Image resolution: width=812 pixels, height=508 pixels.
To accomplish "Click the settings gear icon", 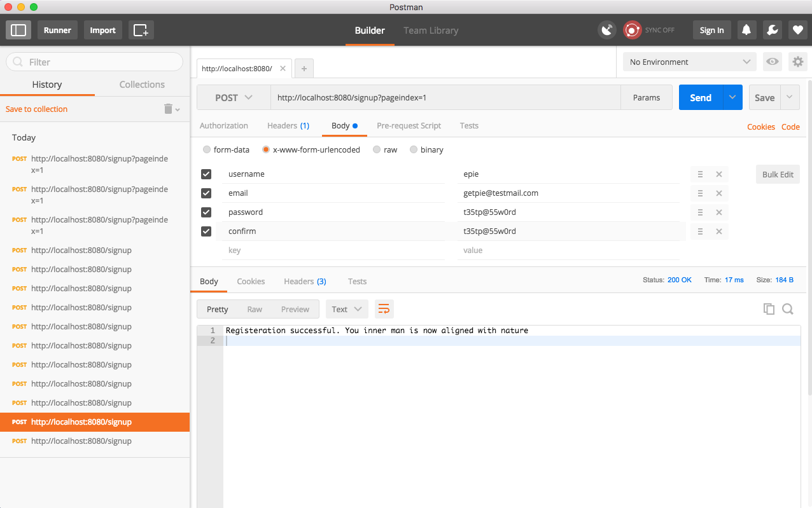I will point(797,62).
